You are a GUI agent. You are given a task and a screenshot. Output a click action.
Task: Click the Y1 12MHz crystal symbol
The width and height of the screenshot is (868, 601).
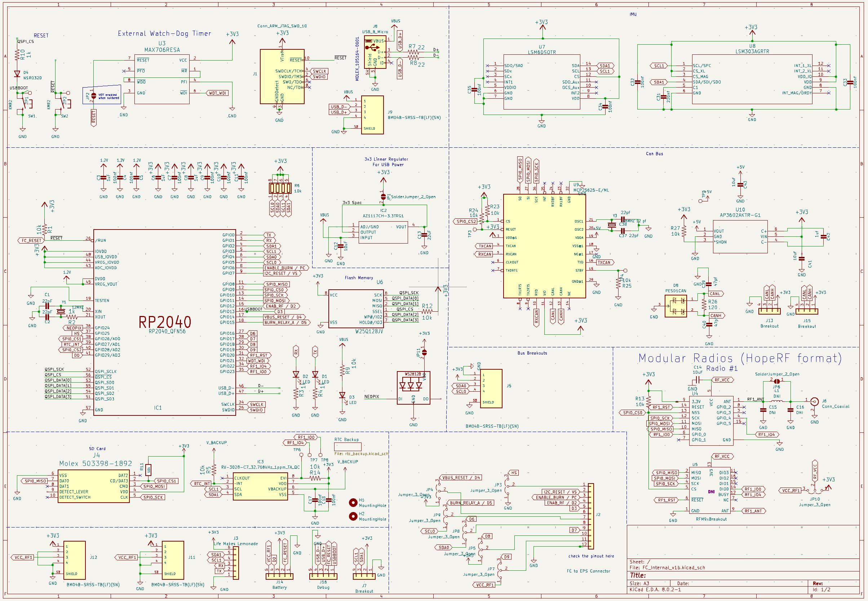pos(61,311)
